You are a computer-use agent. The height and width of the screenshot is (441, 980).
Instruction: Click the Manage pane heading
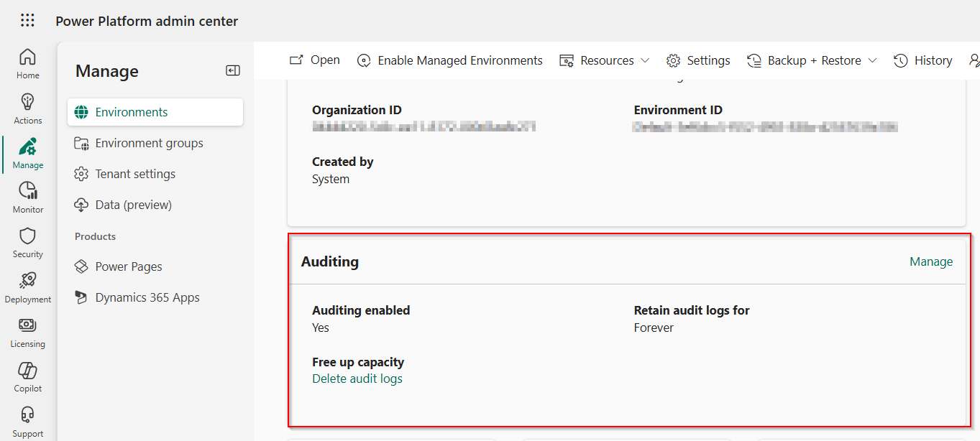pyautogui.click(x=107, y=71)
